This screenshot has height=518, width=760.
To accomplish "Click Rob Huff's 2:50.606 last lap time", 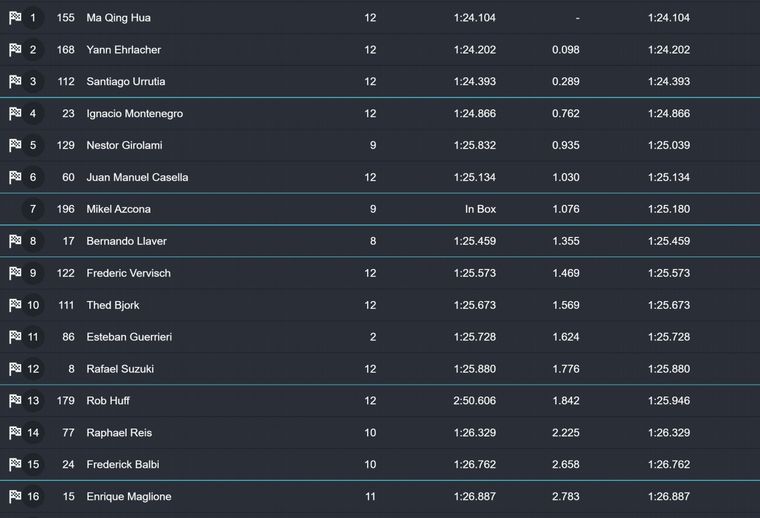I will coord(474,401).
